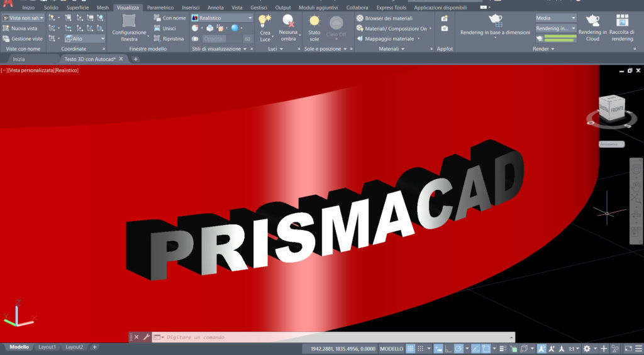Expand the Render panel
The image size is (644, 355).
(x=543, y=49)
